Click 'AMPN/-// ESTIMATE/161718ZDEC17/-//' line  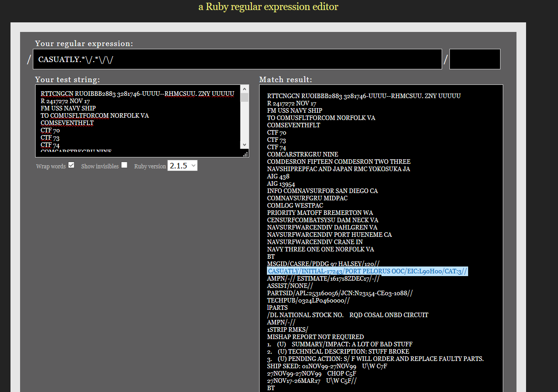click(323, 278)
